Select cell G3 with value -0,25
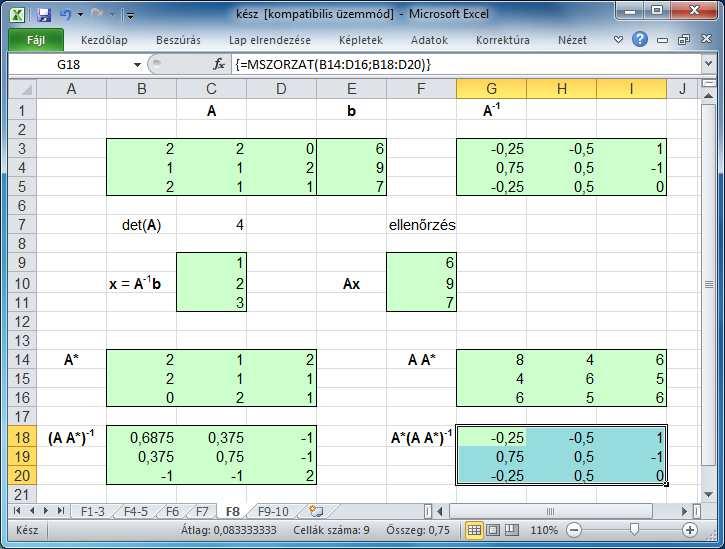The image size is (725, 549). point(492,149)
